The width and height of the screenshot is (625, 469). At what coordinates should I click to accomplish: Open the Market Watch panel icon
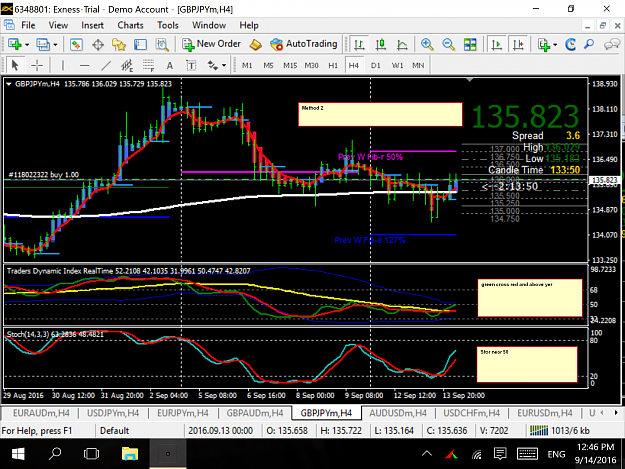tap(76, 44)
